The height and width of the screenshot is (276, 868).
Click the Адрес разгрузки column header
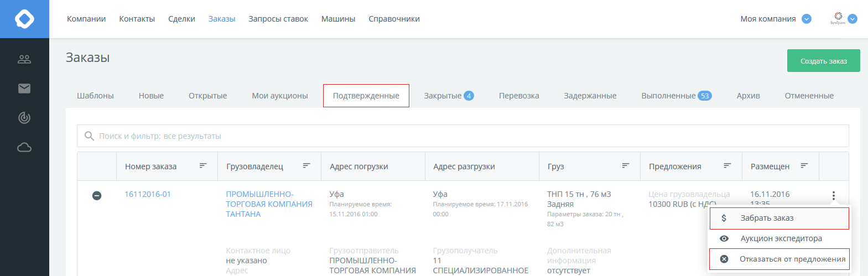(x=464, y=166)
